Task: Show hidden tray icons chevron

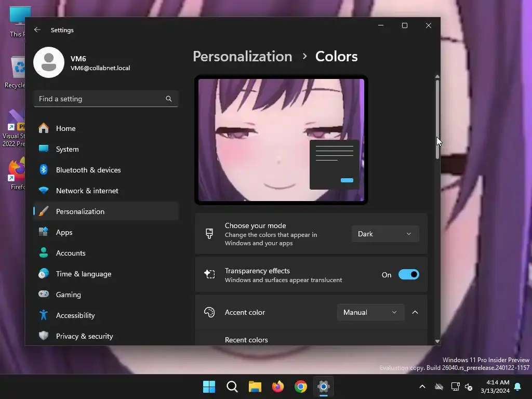Action: click(422, 387)
